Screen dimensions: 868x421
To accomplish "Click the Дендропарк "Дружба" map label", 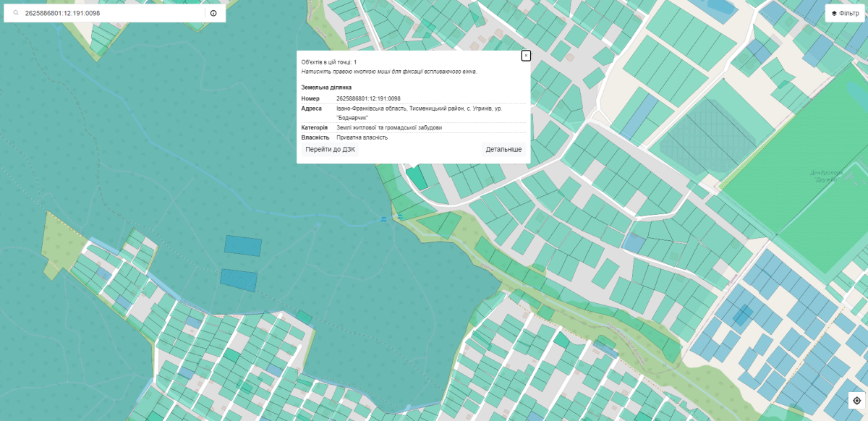I will coord(828,176).
